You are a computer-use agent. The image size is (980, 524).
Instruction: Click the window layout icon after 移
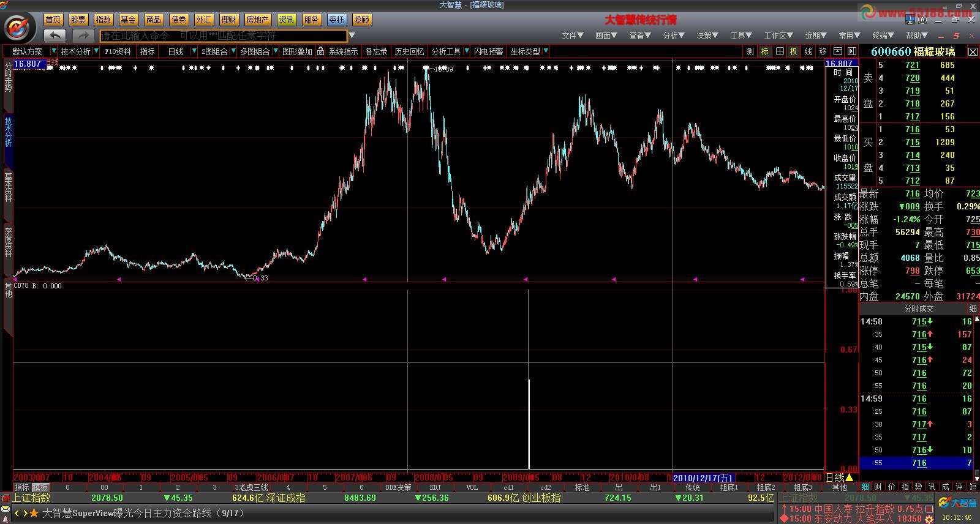838,51
